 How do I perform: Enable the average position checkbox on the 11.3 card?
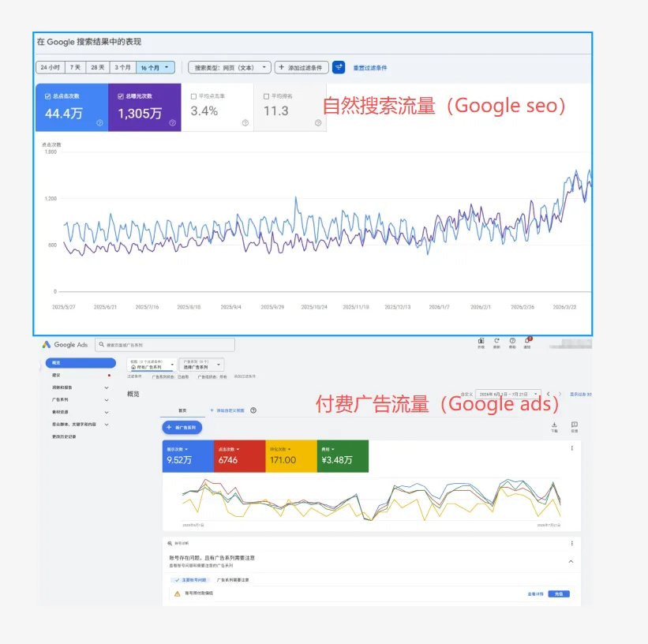266,96
